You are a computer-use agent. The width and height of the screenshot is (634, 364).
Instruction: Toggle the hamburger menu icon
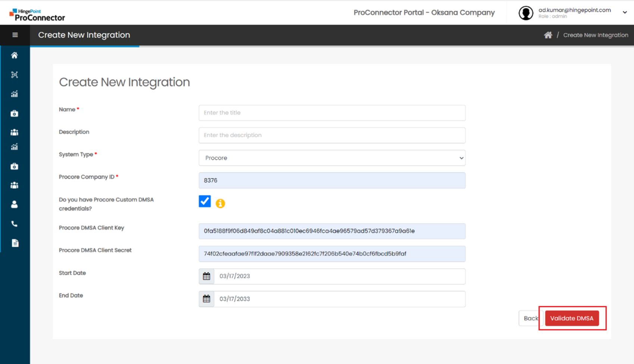(x=15, y=35)
